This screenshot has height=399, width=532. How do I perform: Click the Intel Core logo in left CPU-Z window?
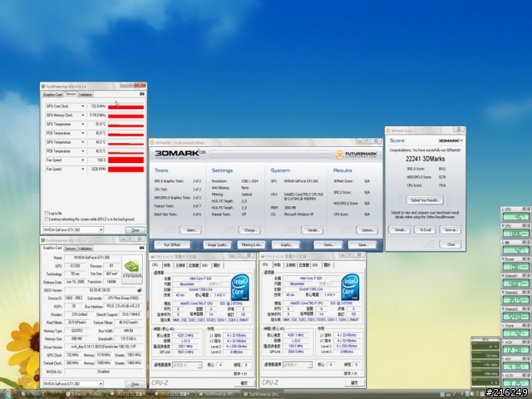point(240,288)
